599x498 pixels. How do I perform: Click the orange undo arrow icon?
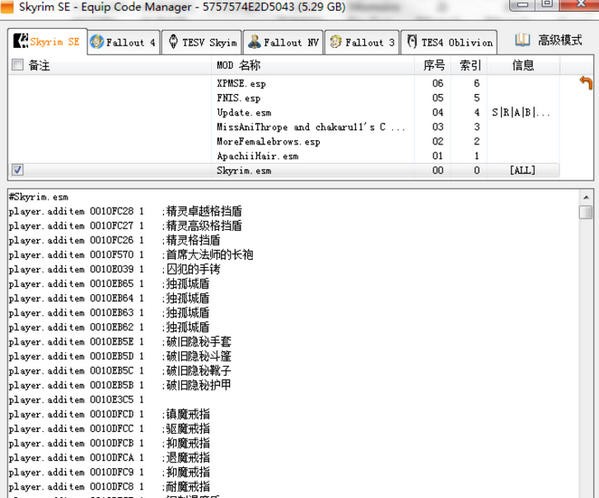[586, 82]
